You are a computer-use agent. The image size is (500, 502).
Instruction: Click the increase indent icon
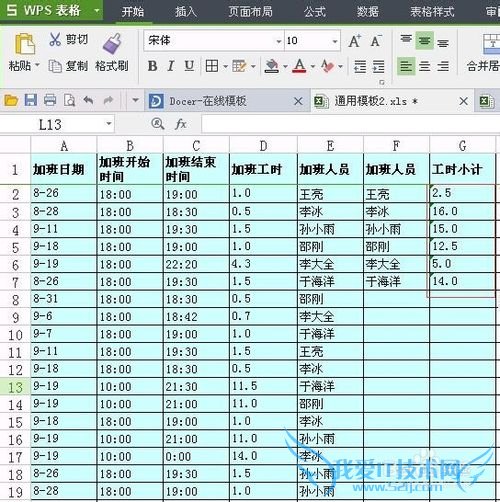[x=378, y=66]
